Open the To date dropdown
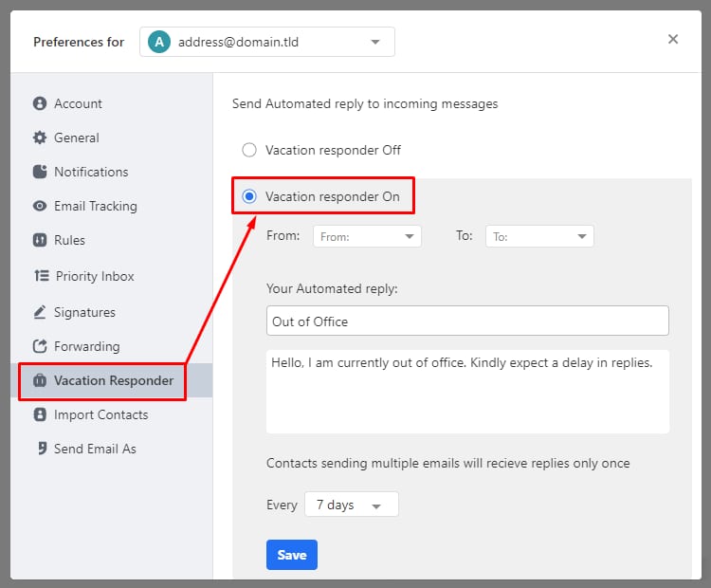The width and height of the screenshot is (711, 588). tap(539, 236)
